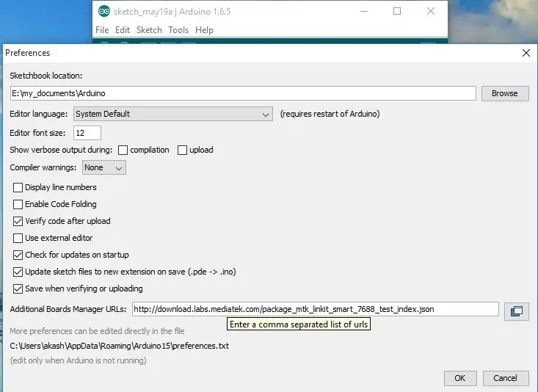
Task: Minimize the Arduino sketch window
Action: [x=364, y=11]
